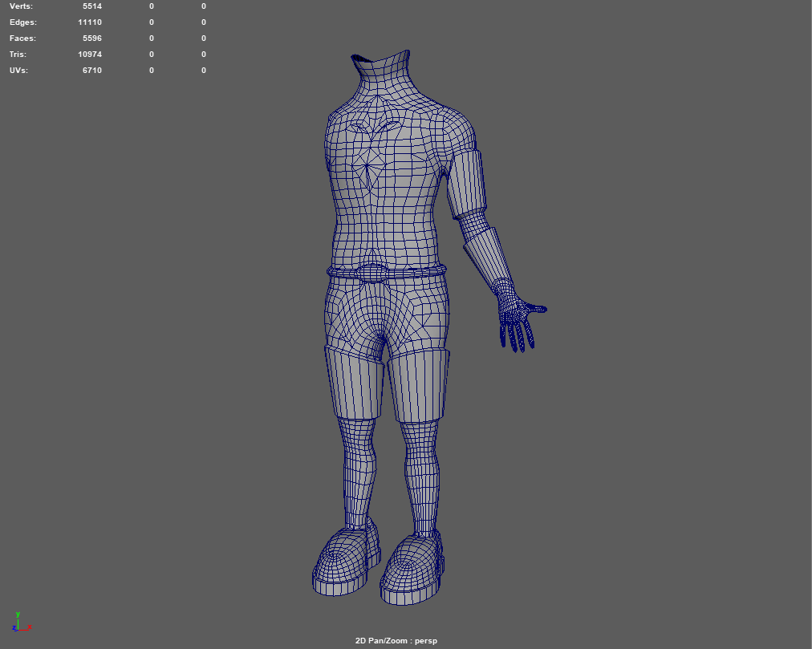Click the shorts cuff on the viewer's right leg
Image resolution: width=812 pixels, height=649 pixels.
click(x=416, y=385)
